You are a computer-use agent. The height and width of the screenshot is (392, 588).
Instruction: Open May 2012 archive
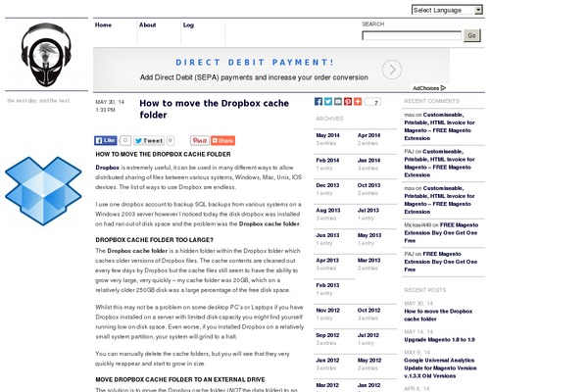pyautogui.click(x=369, y=360)
